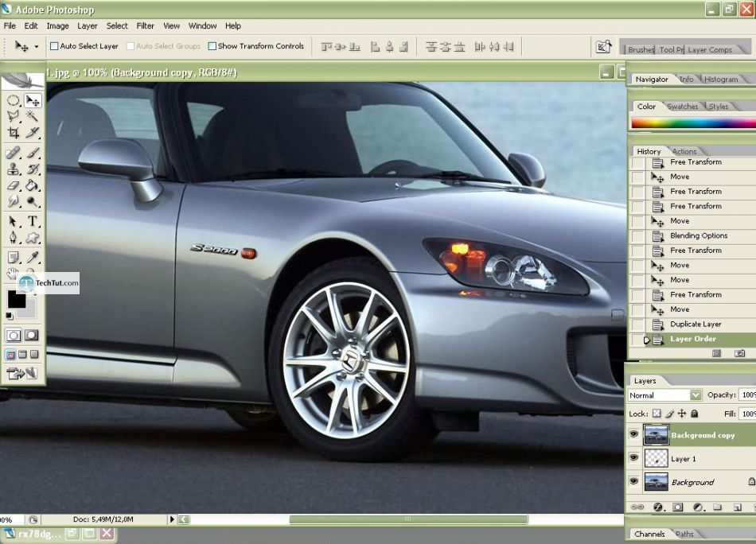Create new snapshot camera icon in History
This screenshot has width=756, height=544.
point(739,353)
